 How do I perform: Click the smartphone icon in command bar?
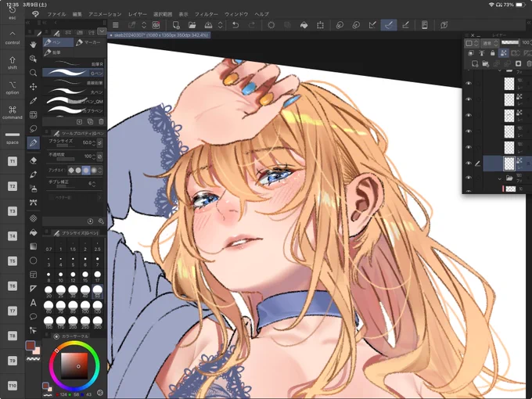point(425,25)
